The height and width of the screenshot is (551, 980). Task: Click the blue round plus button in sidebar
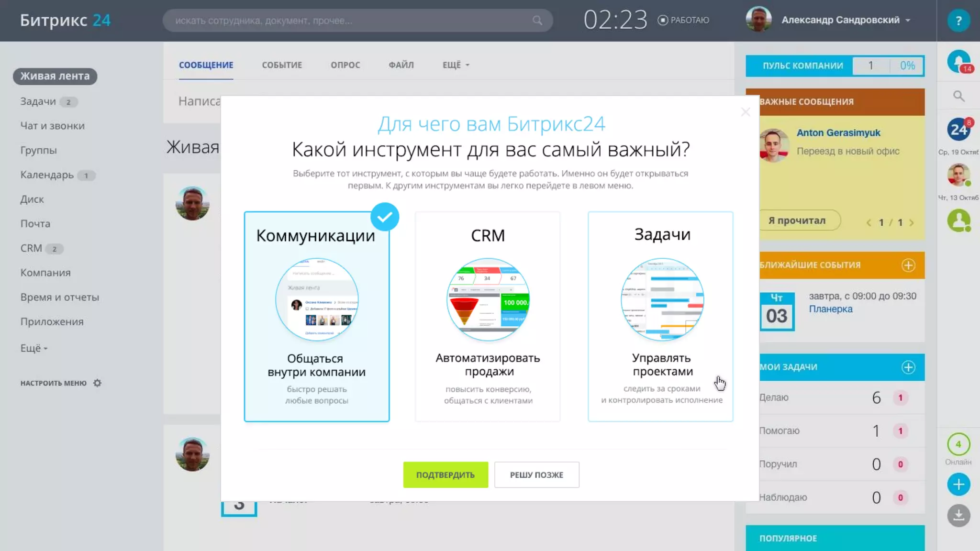958,485
